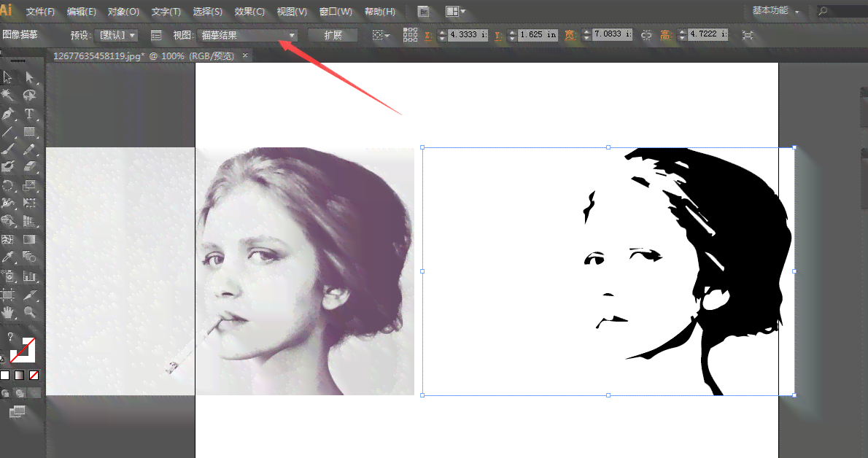Select the Rotate tool
This screenshot has width=868, height=458.
(8, 185)
